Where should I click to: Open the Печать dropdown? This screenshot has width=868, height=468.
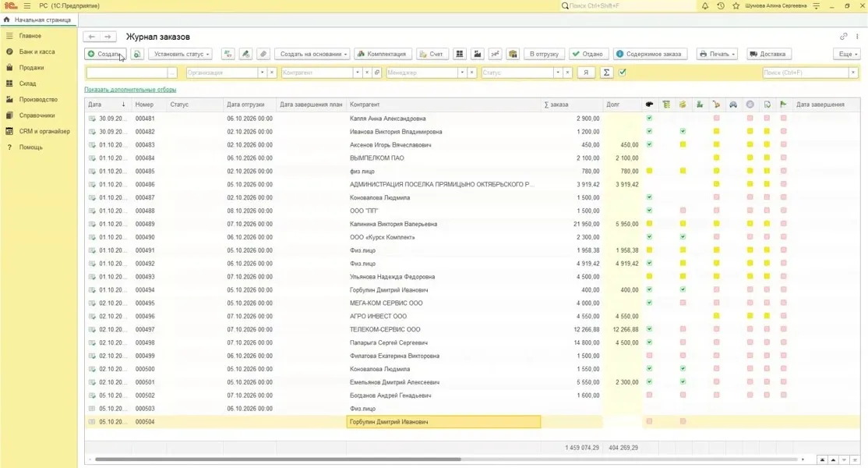pyautogui.click(x=717, y=55)
